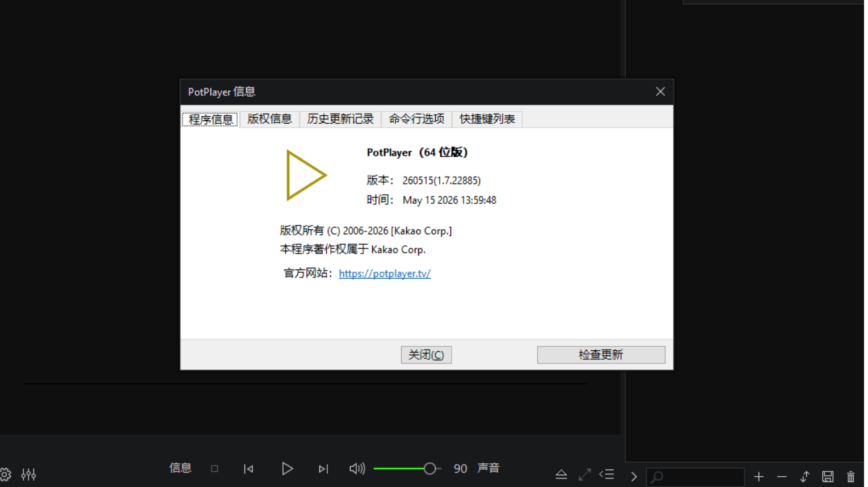Select the 程序信息 tab
The image size is (868, 487).
coord(210,119)
